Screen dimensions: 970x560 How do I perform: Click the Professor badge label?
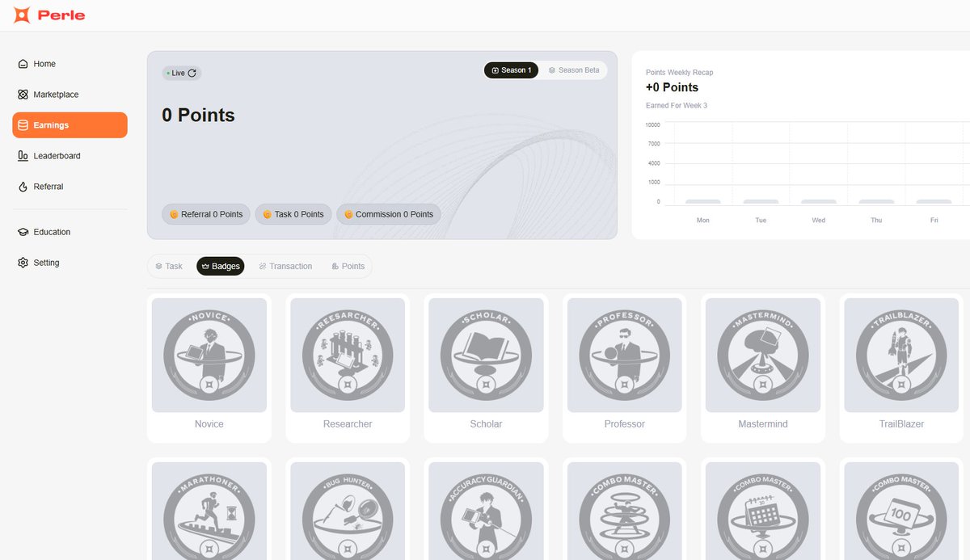pos(625,424)
